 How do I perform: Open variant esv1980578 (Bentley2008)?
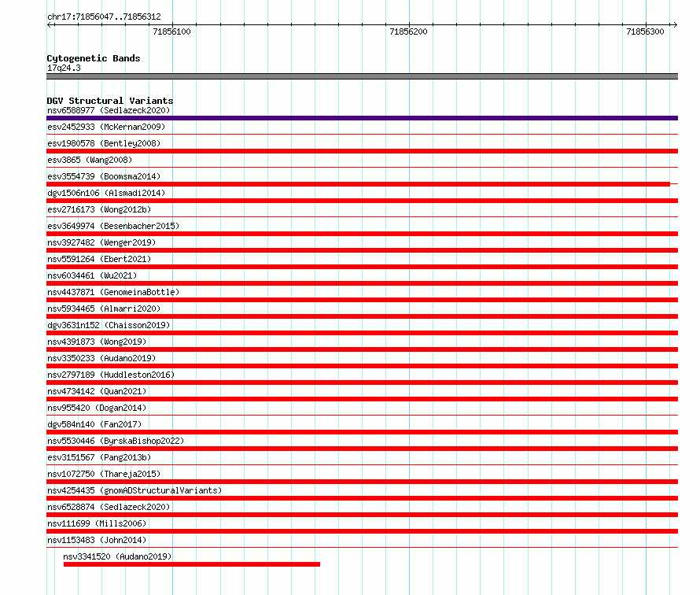coord(104,143)
